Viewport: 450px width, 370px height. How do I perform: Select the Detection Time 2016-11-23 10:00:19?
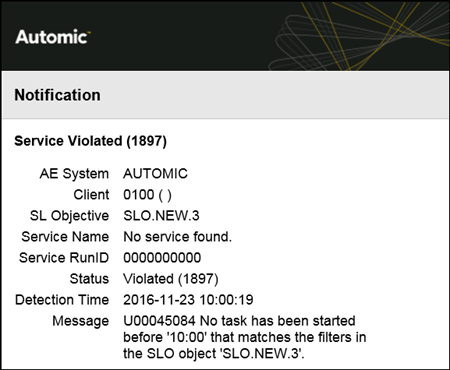[x=188, y=300]
